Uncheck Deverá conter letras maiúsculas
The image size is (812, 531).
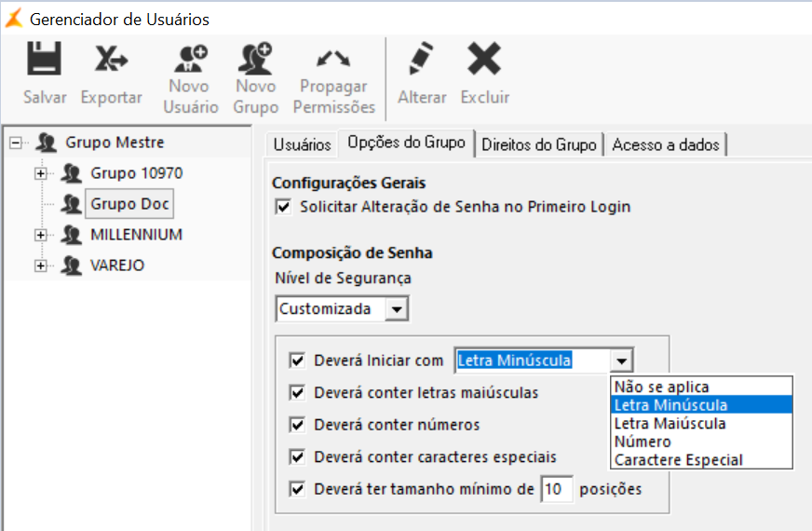point(298,393)
